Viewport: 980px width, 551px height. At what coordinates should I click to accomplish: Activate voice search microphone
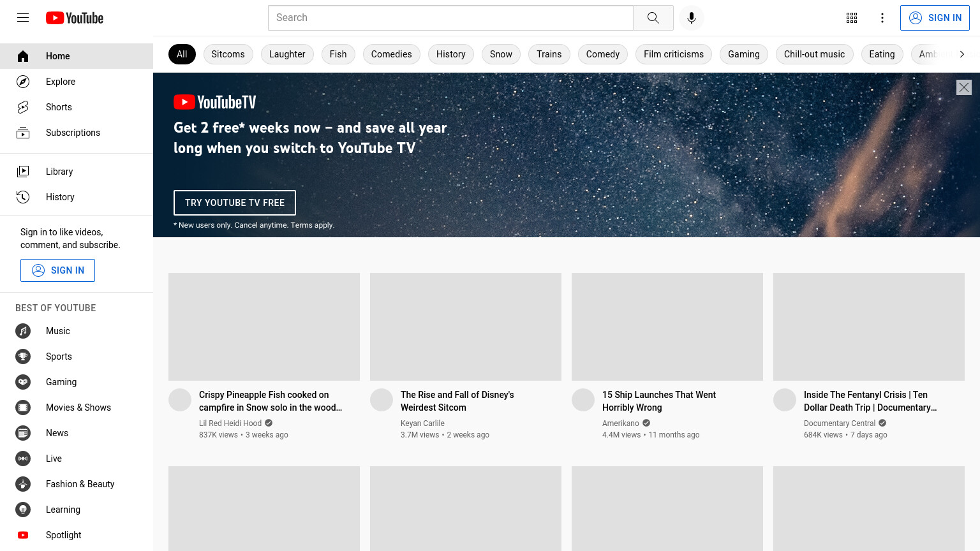692,18
